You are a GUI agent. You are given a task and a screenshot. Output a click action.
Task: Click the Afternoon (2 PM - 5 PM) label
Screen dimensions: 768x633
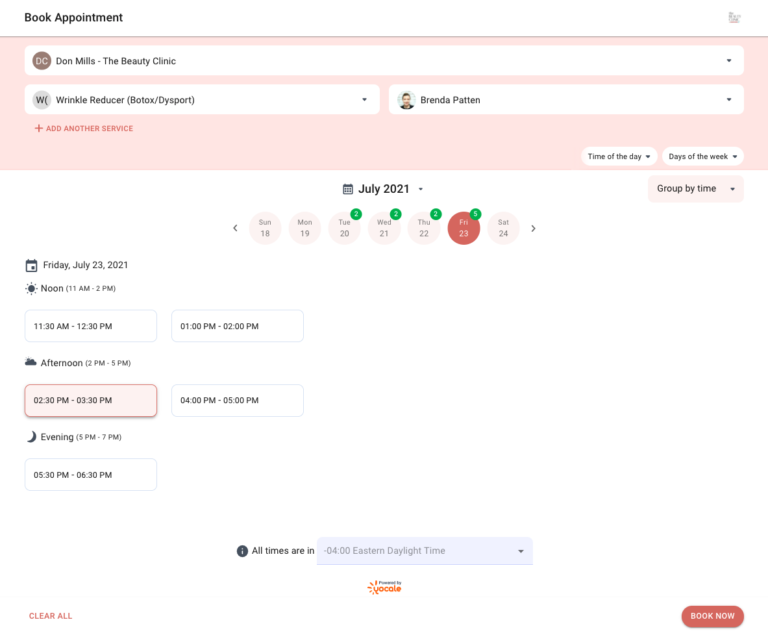(86, 363)
